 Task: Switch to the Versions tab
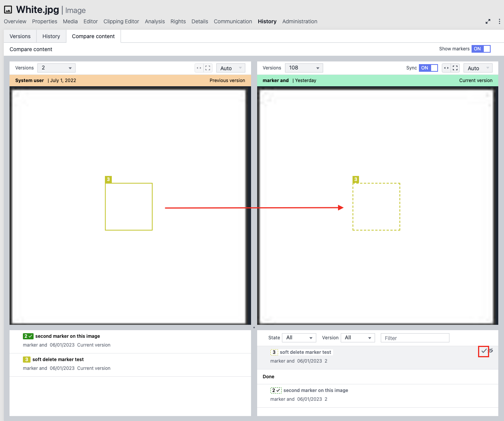(20, 36)
